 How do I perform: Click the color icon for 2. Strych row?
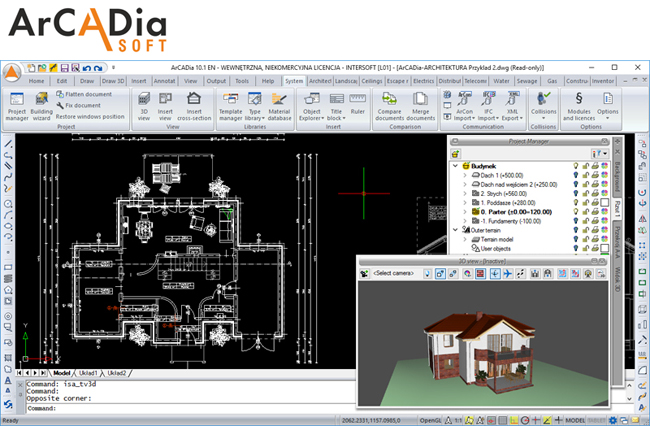click(x=605, y=194)
